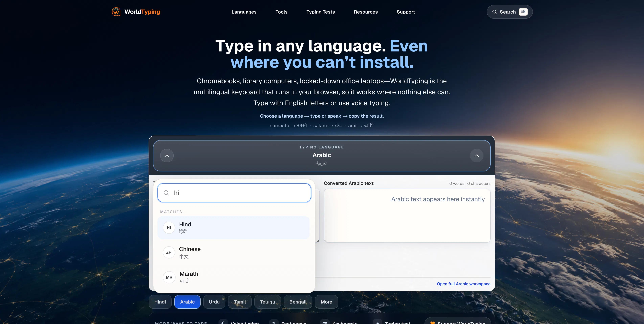Click the "0 words · 0 characters" counter
The width and height of the screenshot is (644, 324).
pos(470,183)
